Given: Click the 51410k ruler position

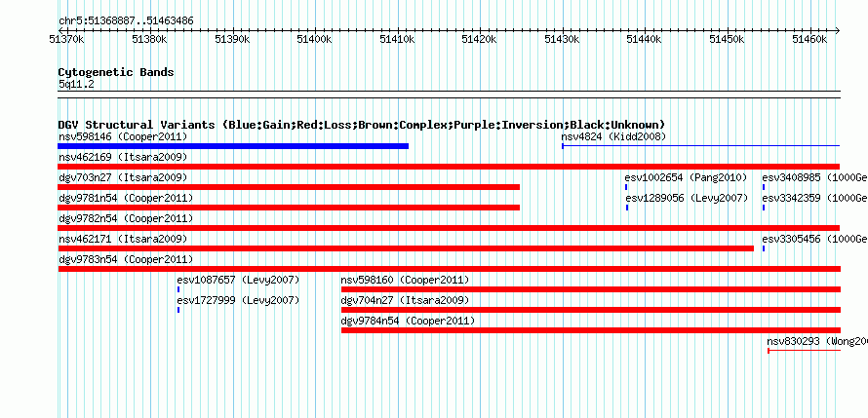Looking at the screenshot, I should (397, 39).
